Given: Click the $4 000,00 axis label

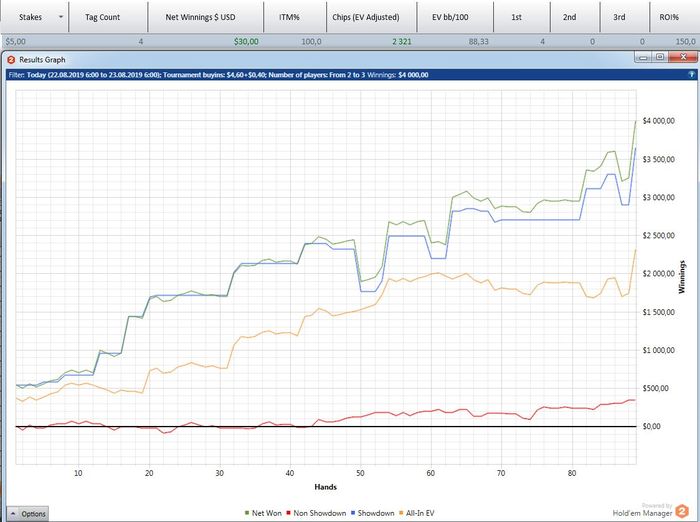Looking at the screenshot, I should pos(658,121).
